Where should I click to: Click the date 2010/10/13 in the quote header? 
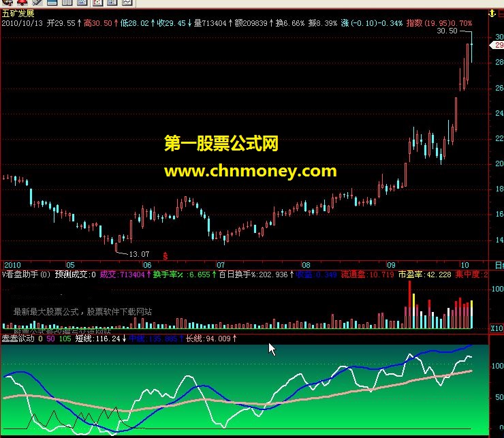click(x=22, y=23)
